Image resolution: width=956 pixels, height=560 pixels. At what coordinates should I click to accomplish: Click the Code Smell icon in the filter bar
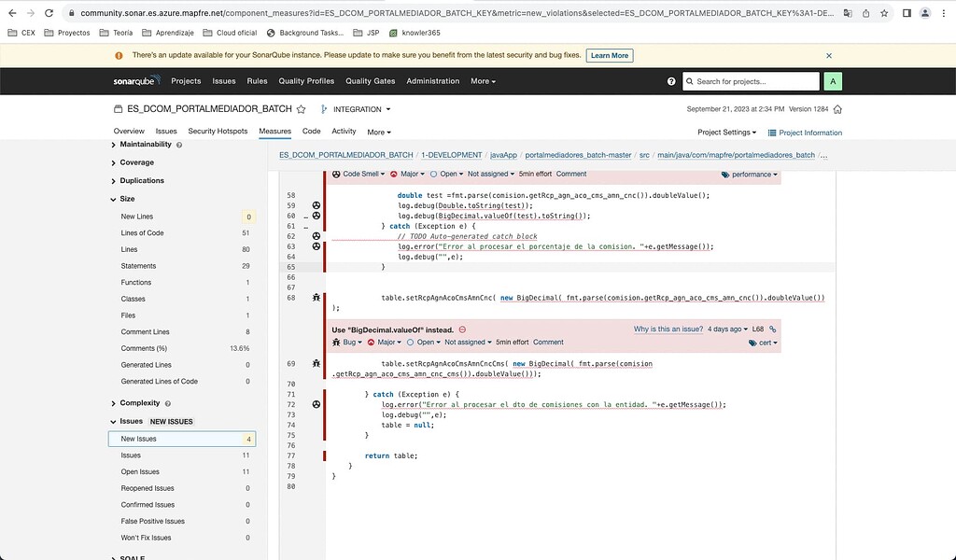[335, 175]
